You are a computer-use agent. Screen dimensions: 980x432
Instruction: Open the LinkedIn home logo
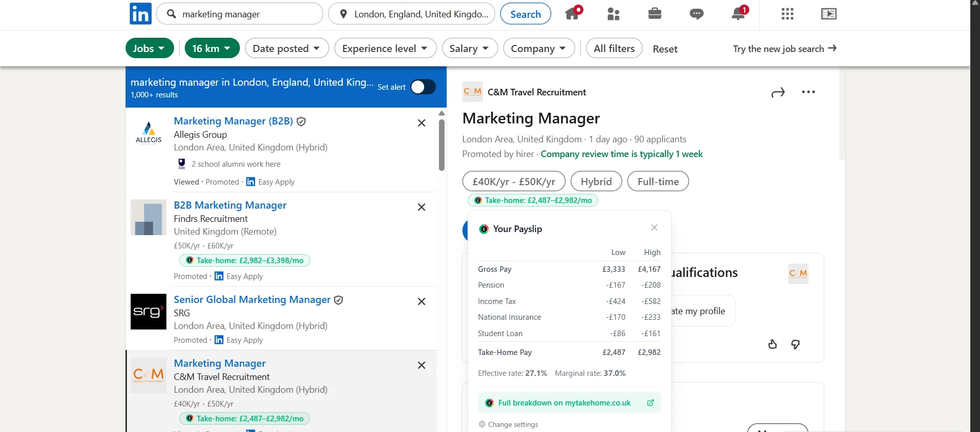click(140, 14)
